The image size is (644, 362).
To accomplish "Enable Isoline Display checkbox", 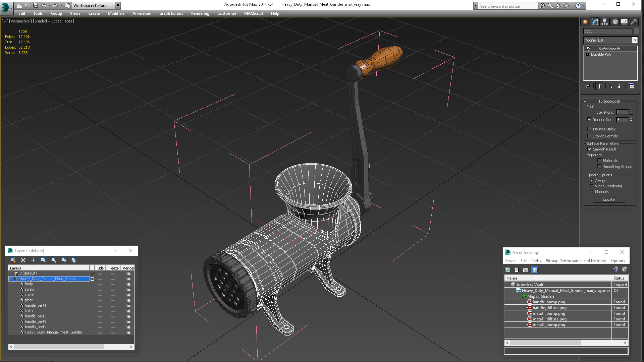I will (589, 129).
